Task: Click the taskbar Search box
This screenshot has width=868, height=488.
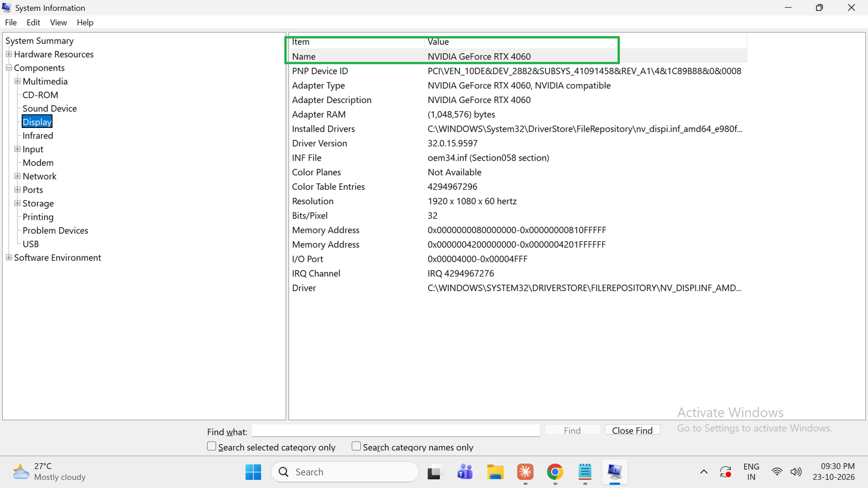Action: [x=345, y=472]
